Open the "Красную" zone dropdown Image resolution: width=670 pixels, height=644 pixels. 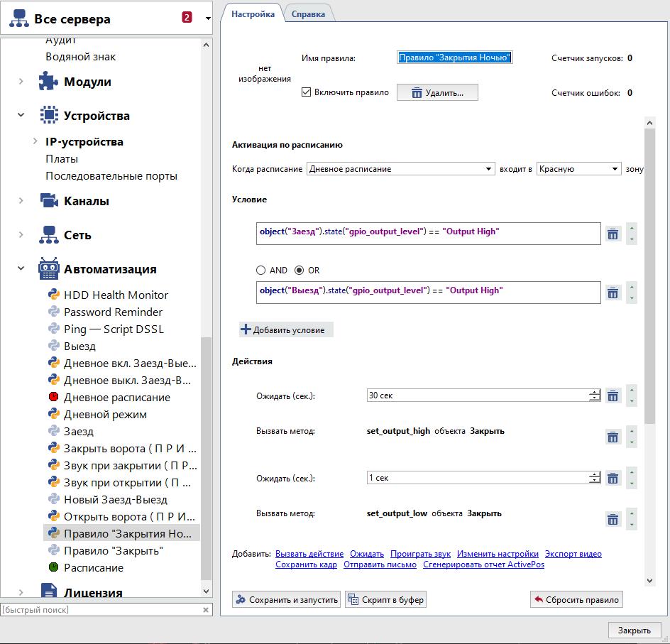tap(578, 169)
